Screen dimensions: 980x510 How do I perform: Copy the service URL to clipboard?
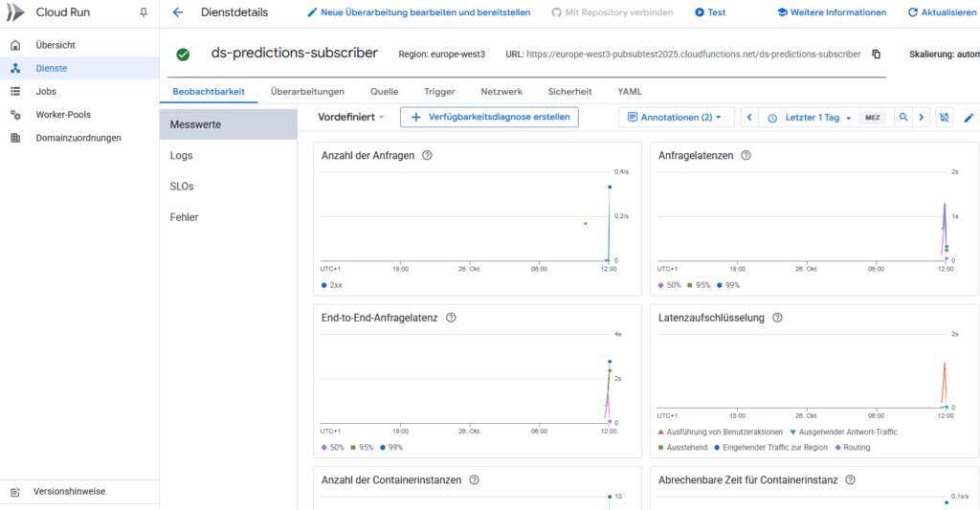[x=876, y=55]
